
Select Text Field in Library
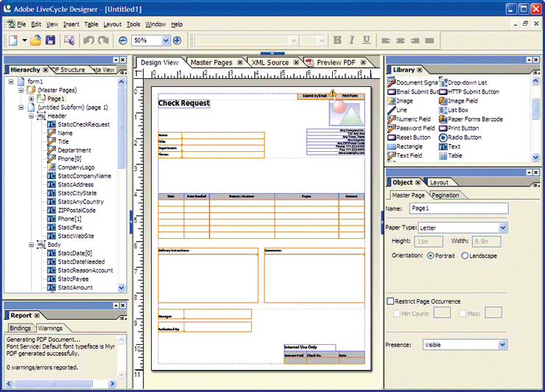pyautogui.click(x=405, y=155)
